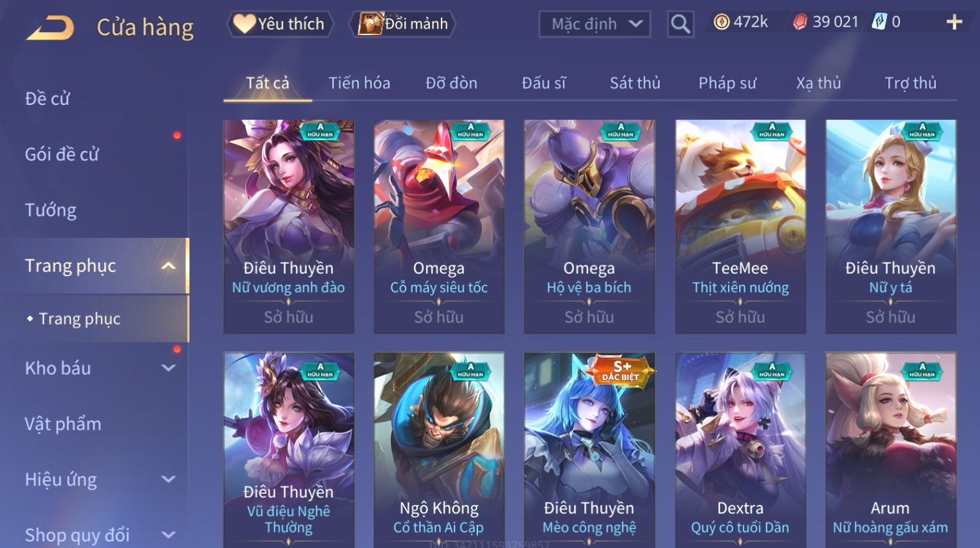Image resolution: width=980 pixels, height=548 pixels.
Task: Open Vật phẩm in the sidebar
Action: click(63, 424)
